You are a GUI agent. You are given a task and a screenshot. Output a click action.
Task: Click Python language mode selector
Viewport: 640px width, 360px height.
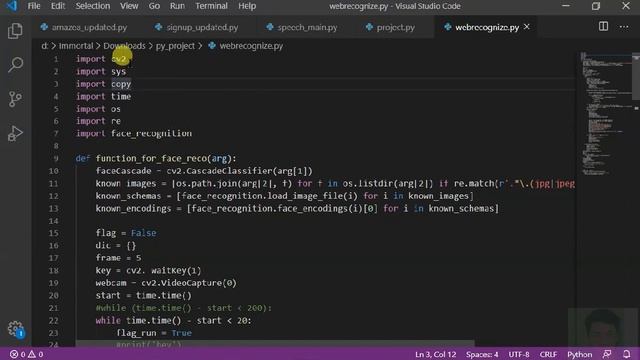[x=579, y=354]
